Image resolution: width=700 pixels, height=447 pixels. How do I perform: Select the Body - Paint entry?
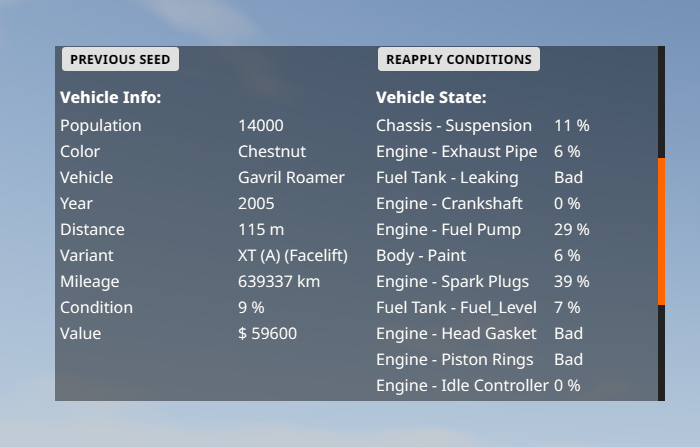421,256
